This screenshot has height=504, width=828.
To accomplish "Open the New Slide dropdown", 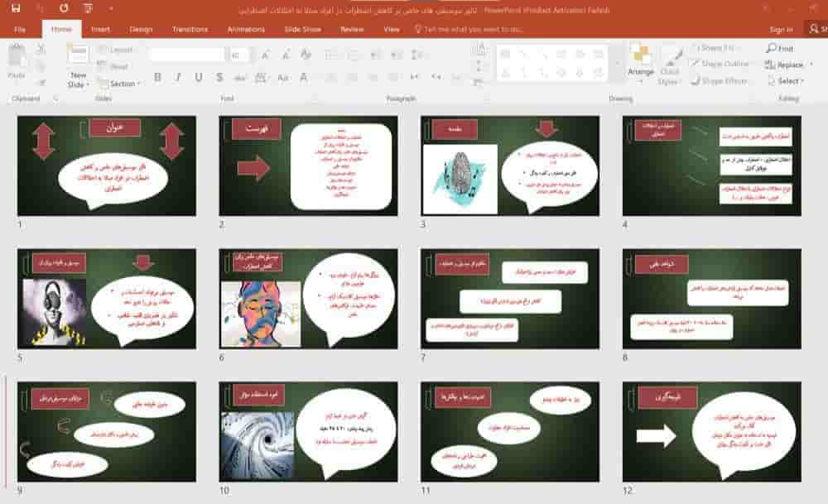I will (x=78, y=80).
